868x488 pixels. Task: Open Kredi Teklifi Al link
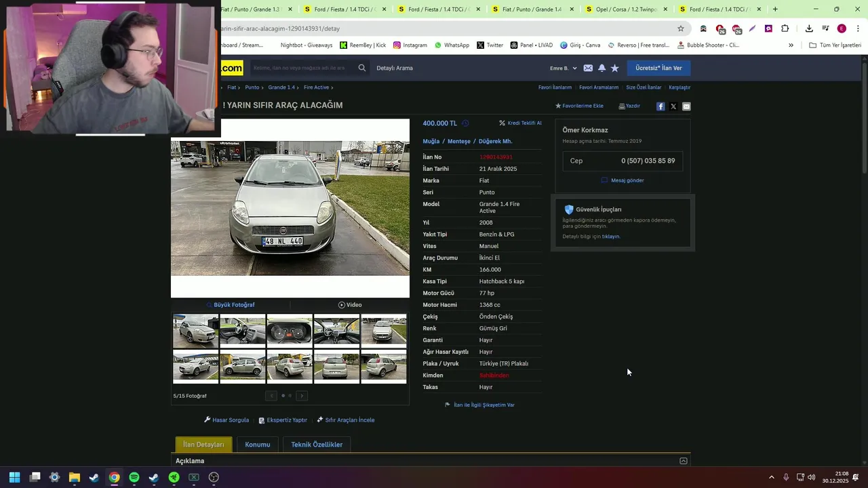tap(520, 123)
